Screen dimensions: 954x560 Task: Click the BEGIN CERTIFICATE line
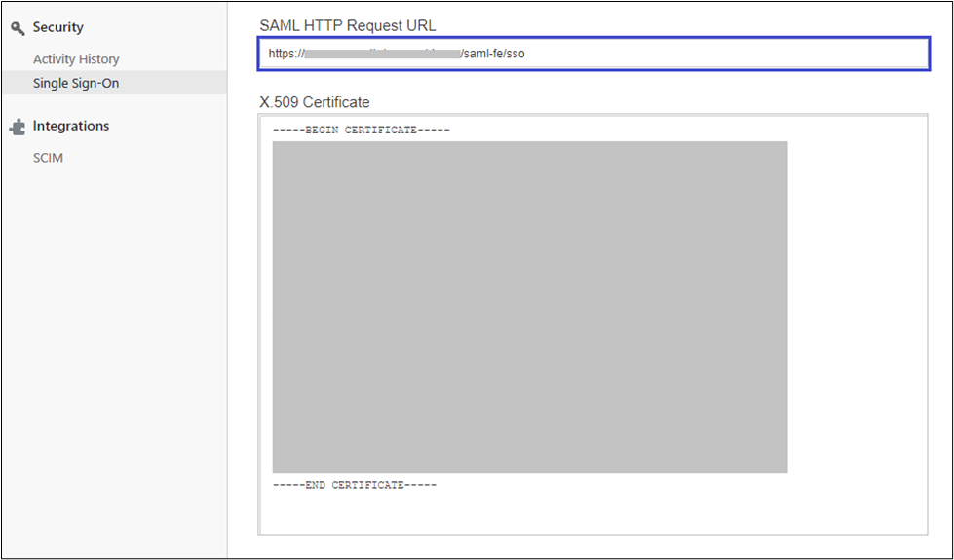click(x=361, y=131)
